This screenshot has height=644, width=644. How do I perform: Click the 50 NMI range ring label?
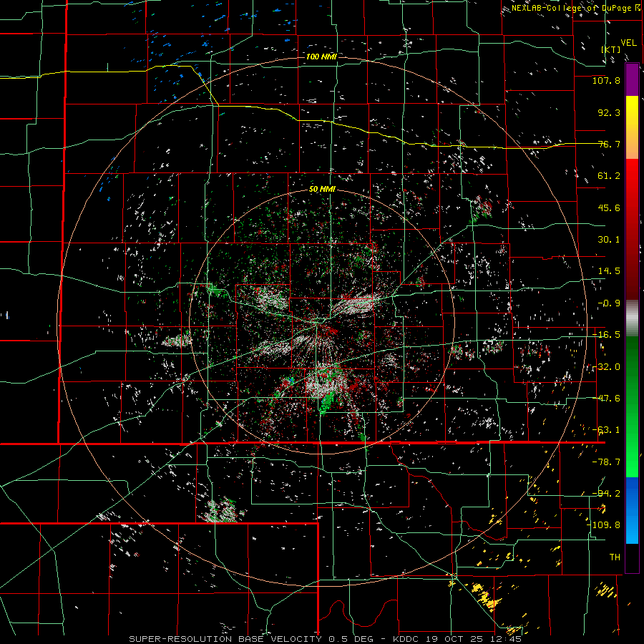pos(323,190)
